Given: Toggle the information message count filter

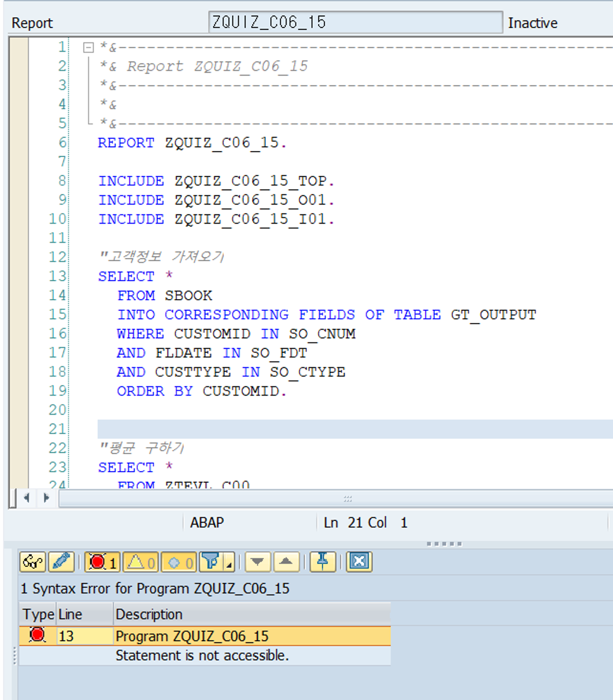Looking at the screenshot, I should pyautogui.click(x=179, y=562).
